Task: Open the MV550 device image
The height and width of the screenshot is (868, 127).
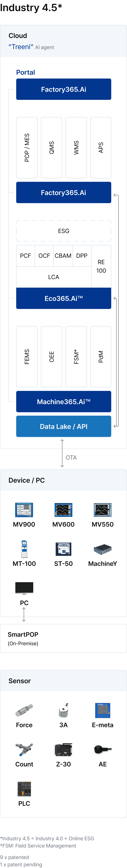Action: point(103,510)
